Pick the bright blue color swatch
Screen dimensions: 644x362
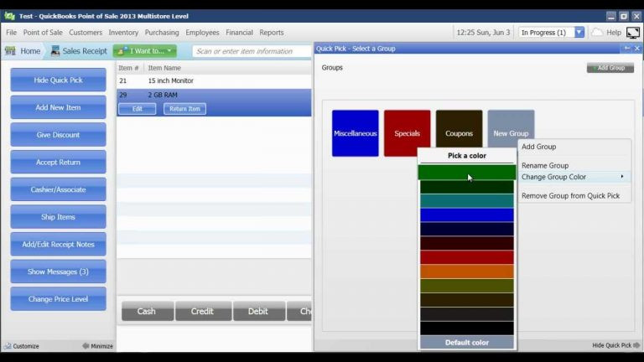467,215
